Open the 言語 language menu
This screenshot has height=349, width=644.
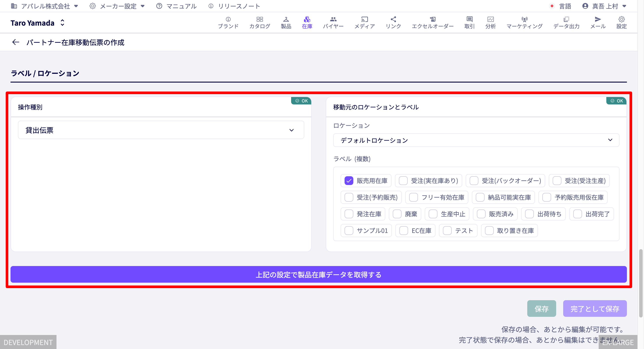[561, 6]
